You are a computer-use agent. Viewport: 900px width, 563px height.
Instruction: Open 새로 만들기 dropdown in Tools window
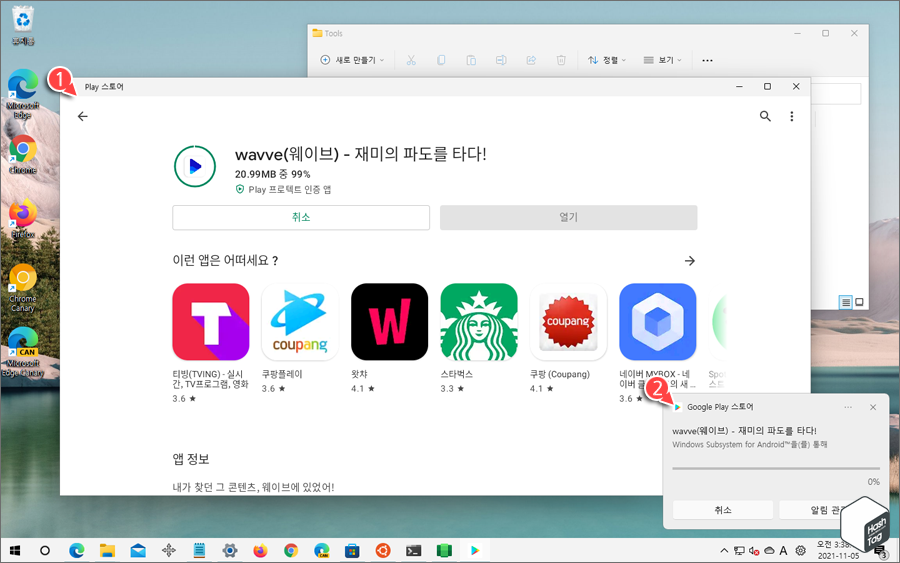click(x=352, y=60)
